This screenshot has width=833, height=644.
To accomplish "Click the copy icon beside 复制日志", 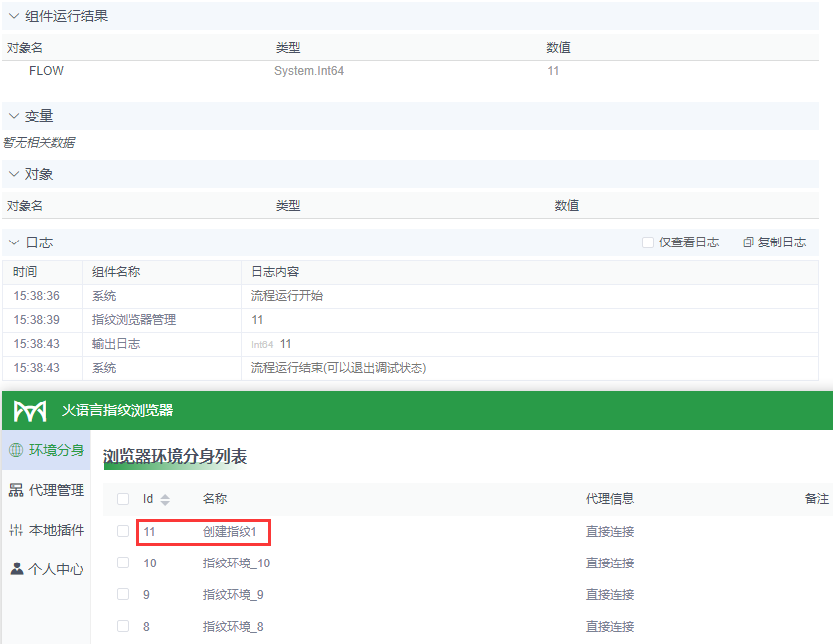I will pos(748,242).
